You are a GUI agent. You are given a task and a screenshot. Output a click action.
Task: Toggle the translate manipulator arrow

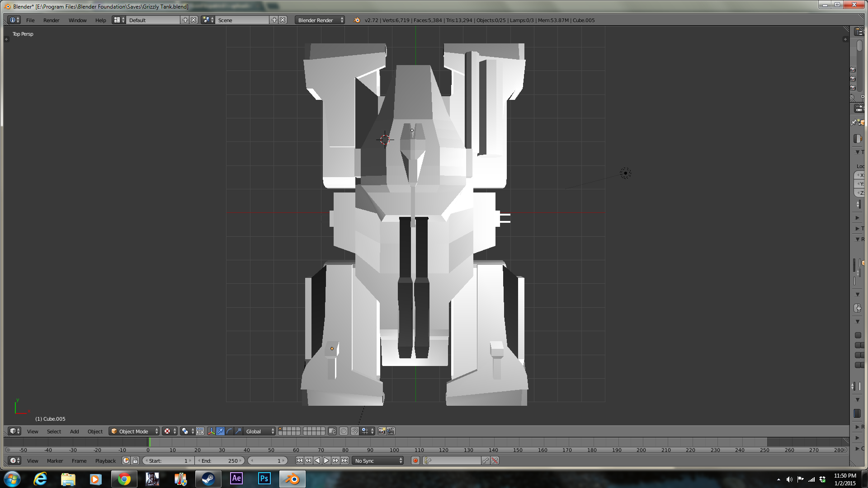tap(220, 431)
